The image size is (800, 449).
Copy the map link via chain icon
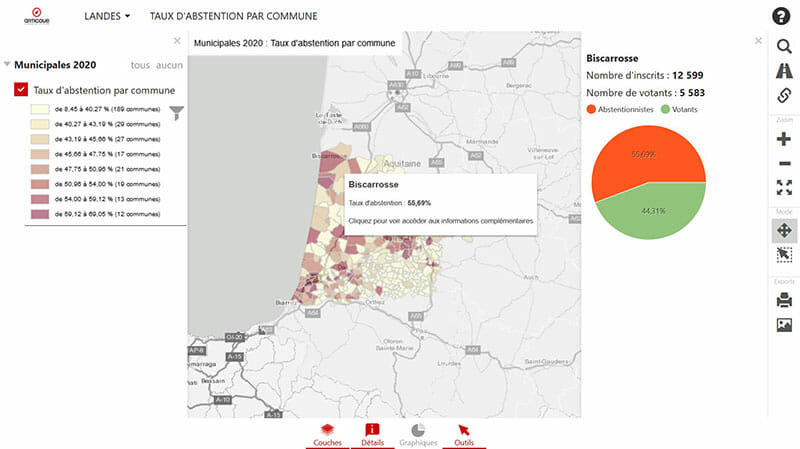tap(784, 95)
